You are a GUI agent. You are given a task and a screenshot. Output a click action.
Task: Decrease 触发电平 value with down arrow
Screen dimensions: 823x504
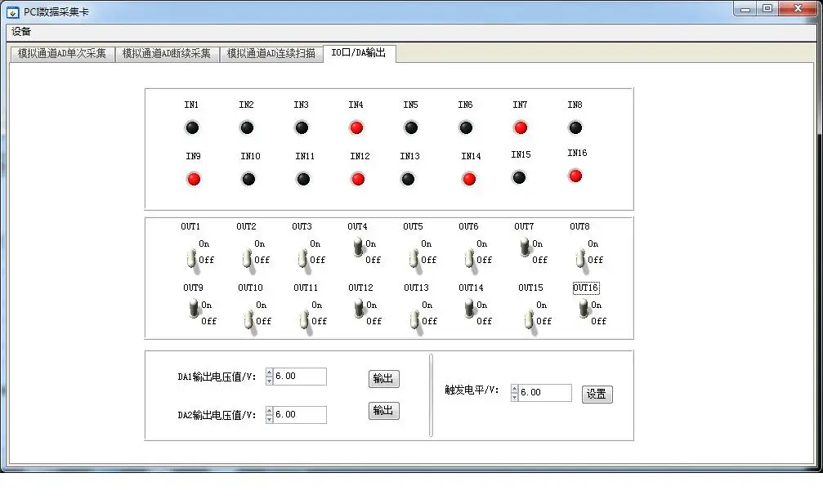tap(514, 397)
